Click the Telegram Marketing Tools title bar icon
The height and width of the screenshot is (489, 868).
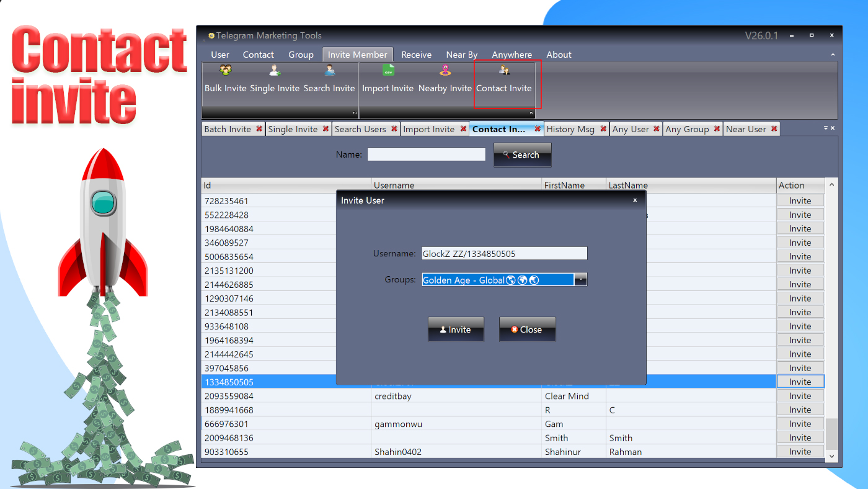pyautogui.click(x=211, y=35)
